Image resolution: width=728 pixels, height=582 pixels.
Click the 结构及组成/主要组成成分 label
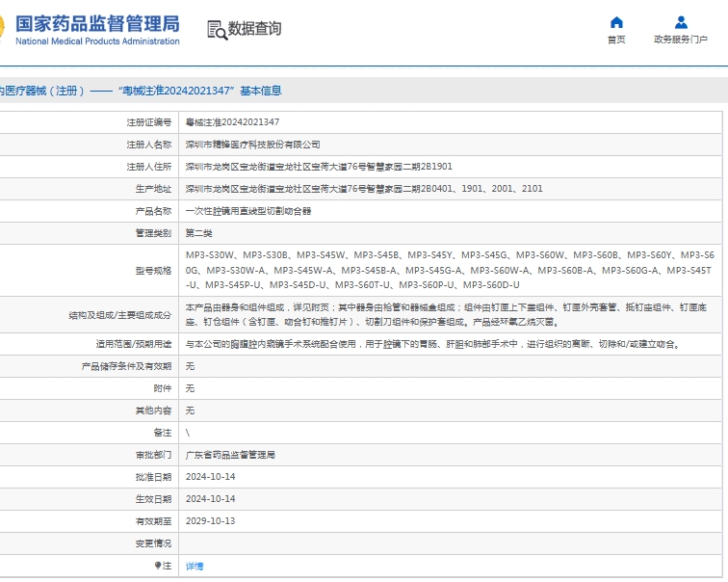click(119, 315)
